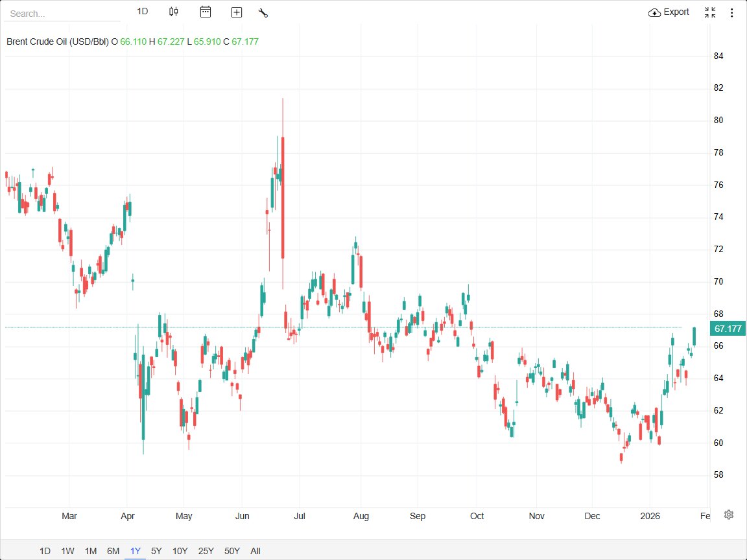Open the calendar date range picker
The height and width of the screenshot is (560, 747).
(x=206, y=12)
